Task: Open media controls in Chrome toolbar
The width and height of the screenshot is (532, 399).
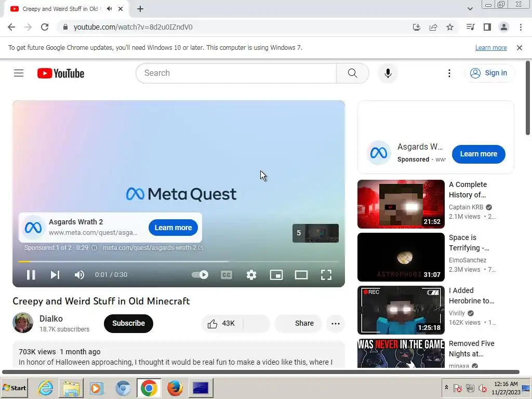Action: (471, 27)
